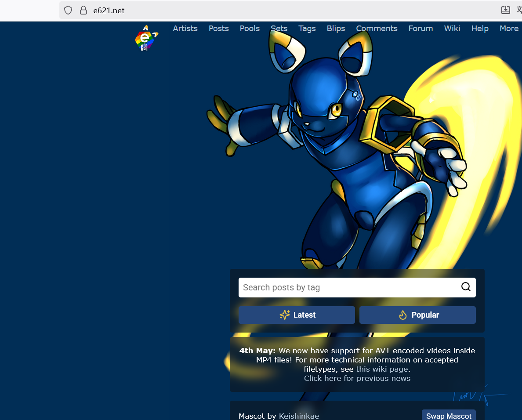Go to Posts in navigation bar
Image resolution: width=522 pixels, height=420 pixels.
tap(218, 29)
